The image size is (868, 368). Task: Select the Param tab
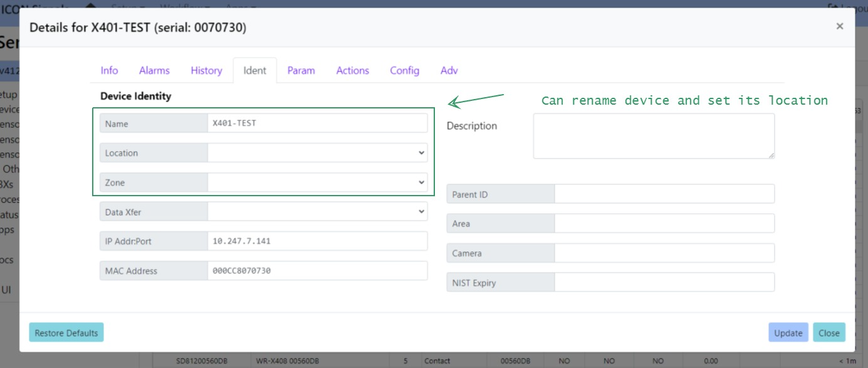pos(301,70)
